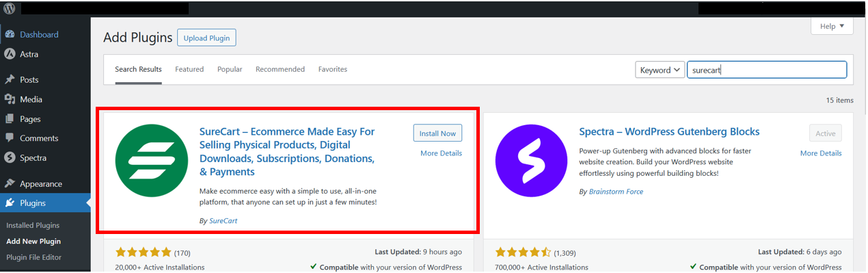
Task: Open the SureCart plugin title link
Action: coord(287,152)
